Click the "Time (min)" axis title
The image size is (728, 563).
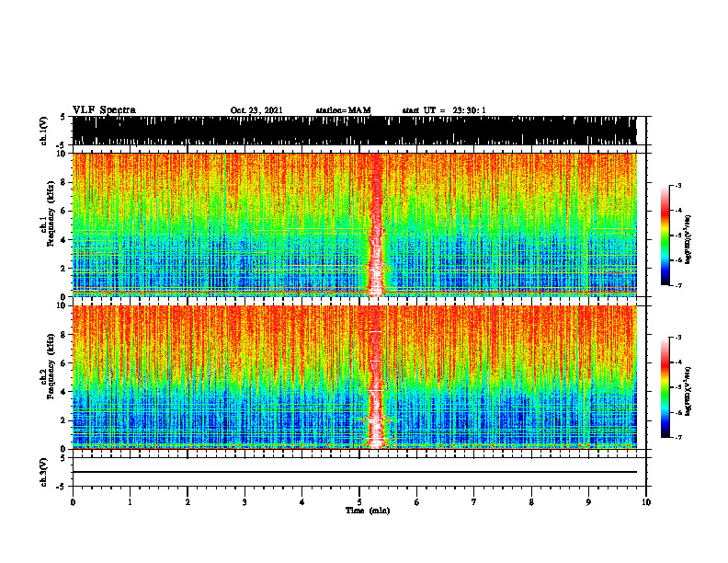tap(368, 511)
